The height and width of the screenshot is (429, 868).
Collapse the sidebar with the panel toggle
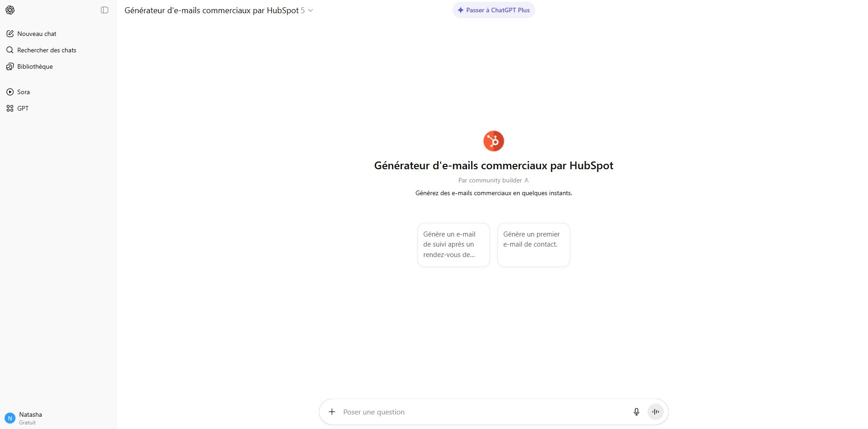105,10
